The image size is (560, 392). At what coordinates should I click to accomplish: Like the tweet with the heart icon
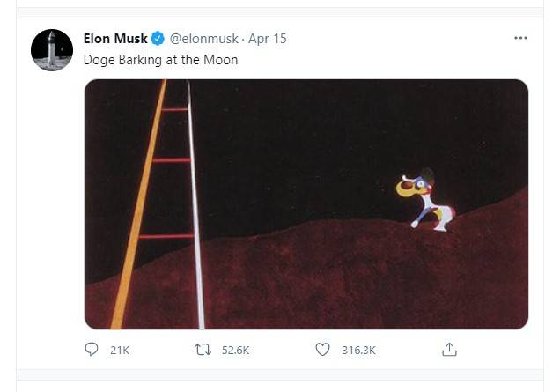coord(322,350)
